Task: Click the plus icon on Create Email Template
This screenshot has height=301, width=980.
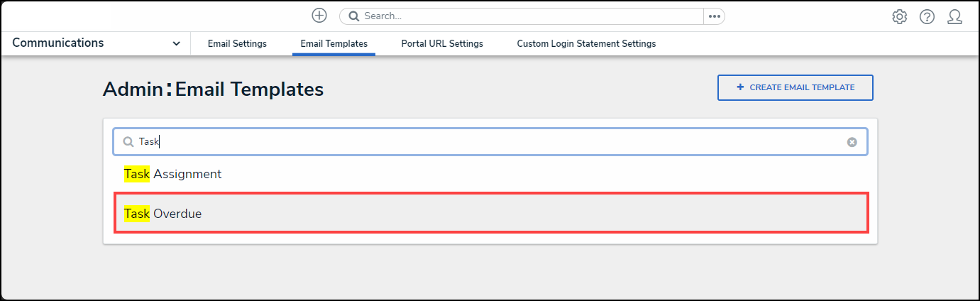Action: (x=740, y=87)
